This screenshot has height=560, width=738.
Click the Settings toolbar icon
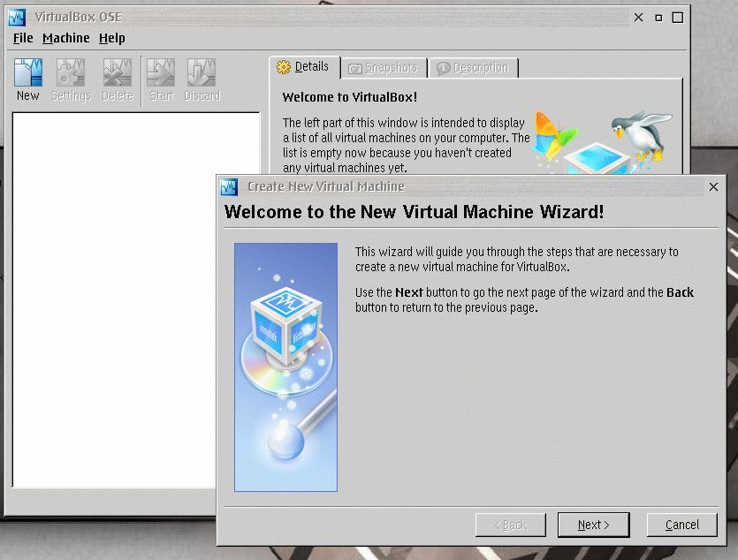point(71,73)
